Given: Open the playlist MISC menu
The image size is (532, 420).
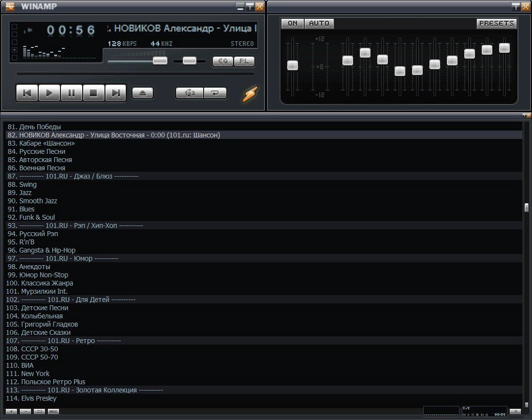Looking at the screenshot, I should click(x=53, y=411).
